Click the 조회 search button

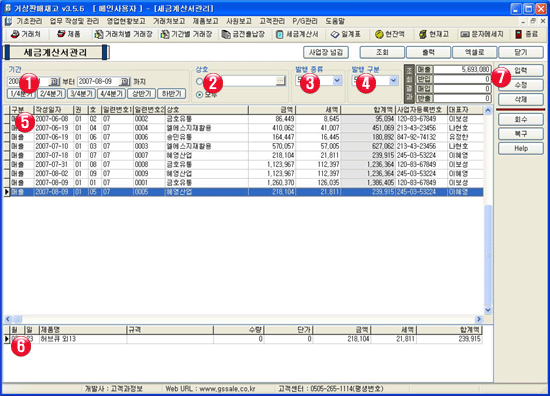(382, 53)
